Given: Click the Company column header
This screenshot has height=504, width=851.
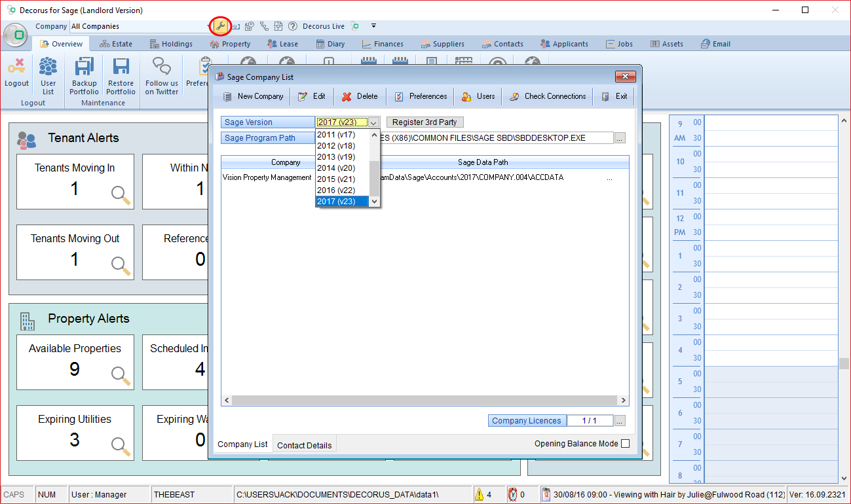Looking at the screenshot, I should click(x=286, y=162).
